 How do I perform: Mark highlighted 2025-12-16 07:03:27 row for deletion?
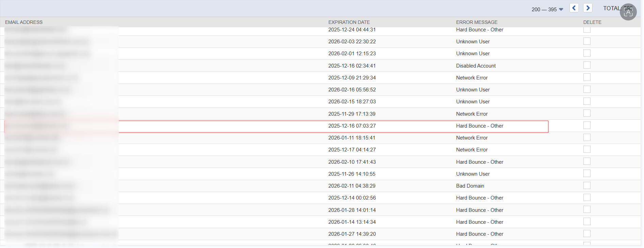click(x=586, y=126)
